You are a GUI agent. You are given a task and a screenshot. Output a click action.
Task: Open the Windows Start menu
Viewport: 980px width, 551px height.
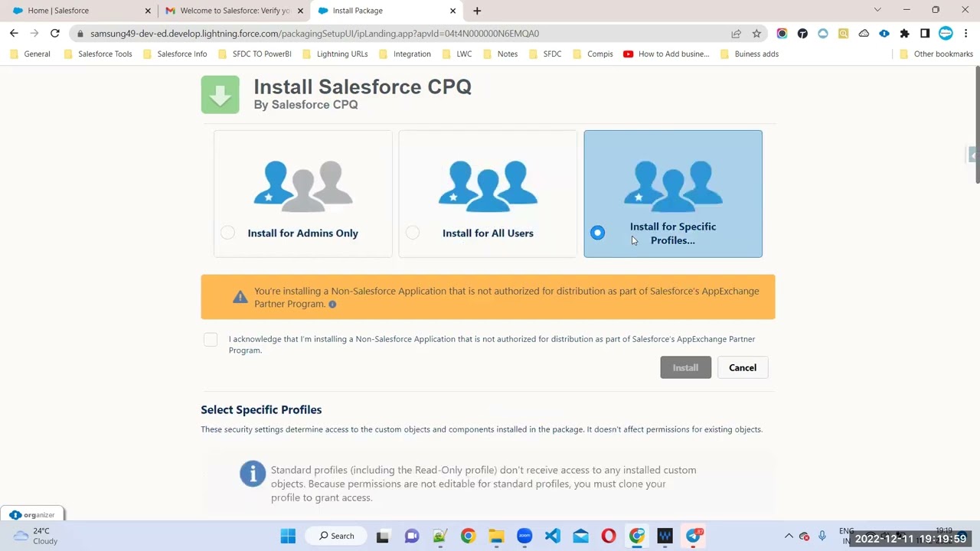click(288, 536)
